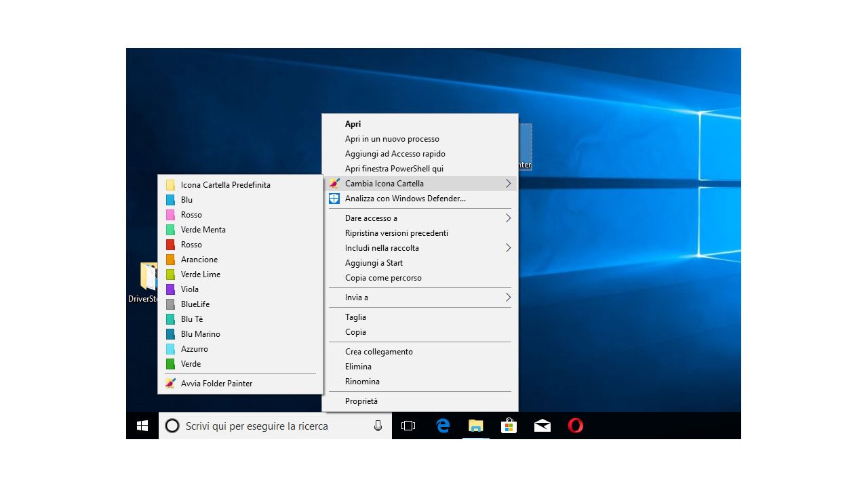
Task: Choose Rinomina from the context menu
Action: click(362, 382)
